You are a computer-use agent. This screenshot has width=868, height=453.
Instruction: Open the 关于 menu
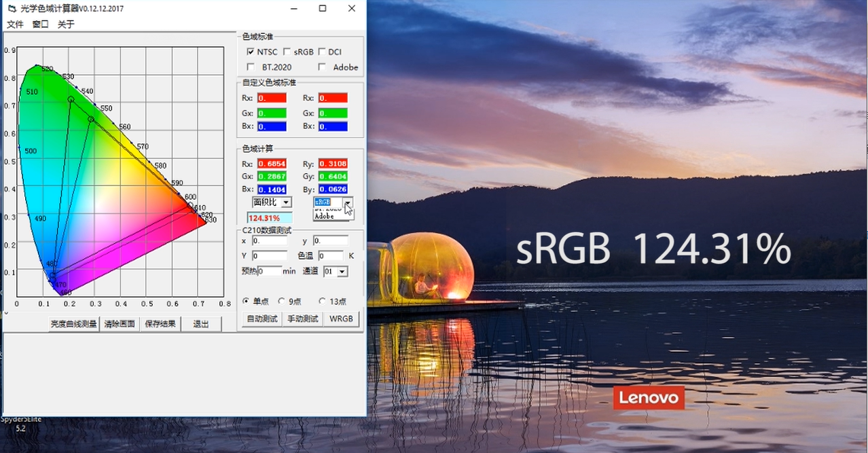click(x=66, y=24)
